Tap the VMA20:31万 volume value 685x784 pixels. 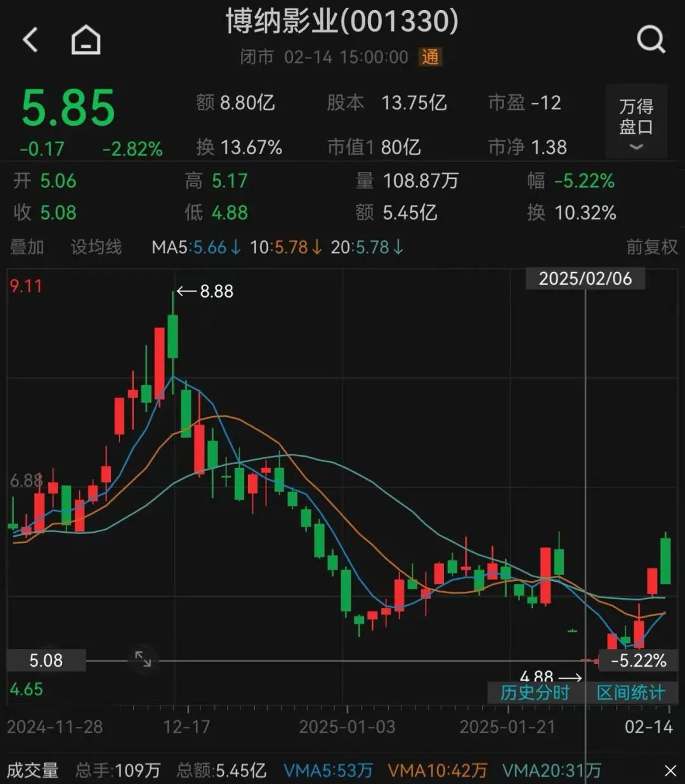click(552, 771)
